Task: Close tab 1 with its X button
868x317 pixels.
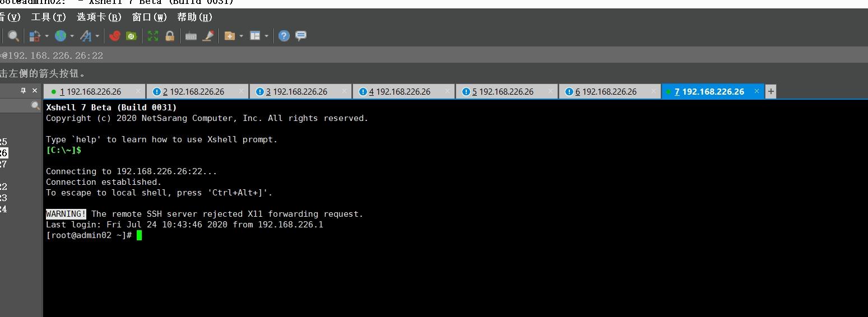Action: [x=138, y=91]
